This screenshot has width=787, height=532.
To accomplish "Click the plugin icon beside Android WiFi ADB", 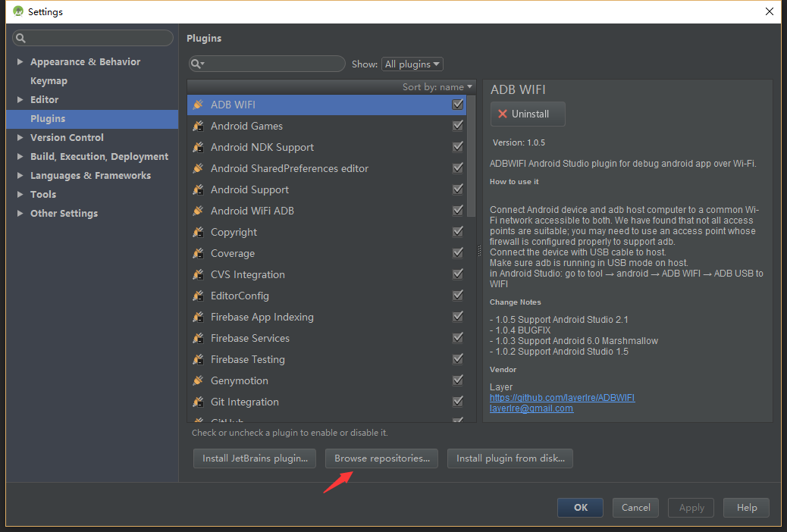I will click(x=198, y=211).
